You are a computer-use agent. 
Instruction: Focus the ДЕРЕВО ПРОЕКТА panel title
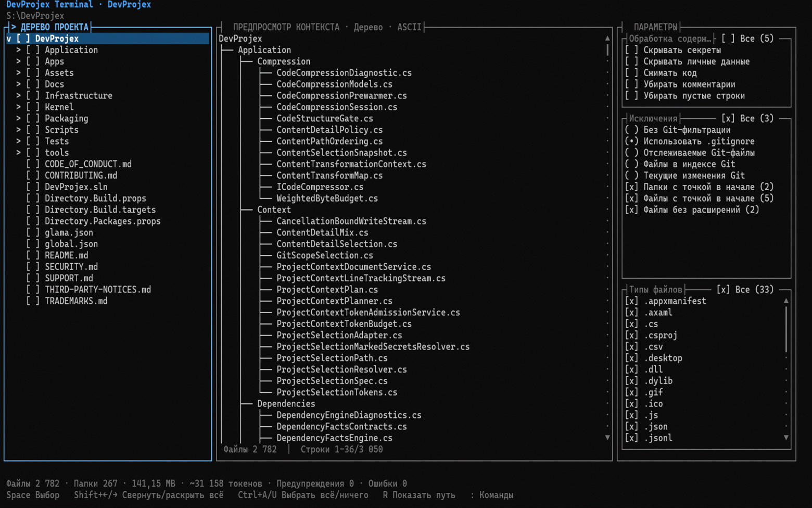[x=54, y=27]
